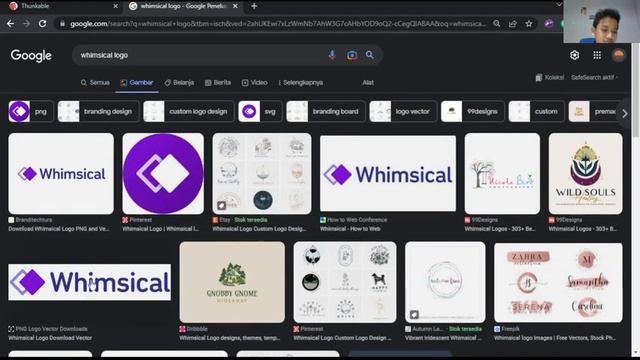Open zoom magnifier icon in address bar

pyautogui.click(x=497, y=24)
